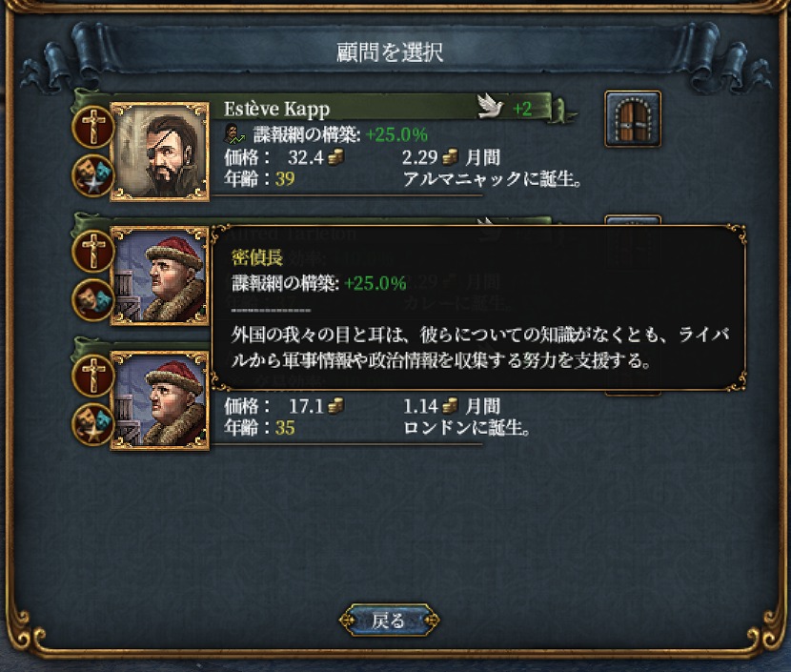Viewport: 791px width, 672px height.
Task: Select the eyepatch portrait of Estève Kapp
Action: coord(159,152)
